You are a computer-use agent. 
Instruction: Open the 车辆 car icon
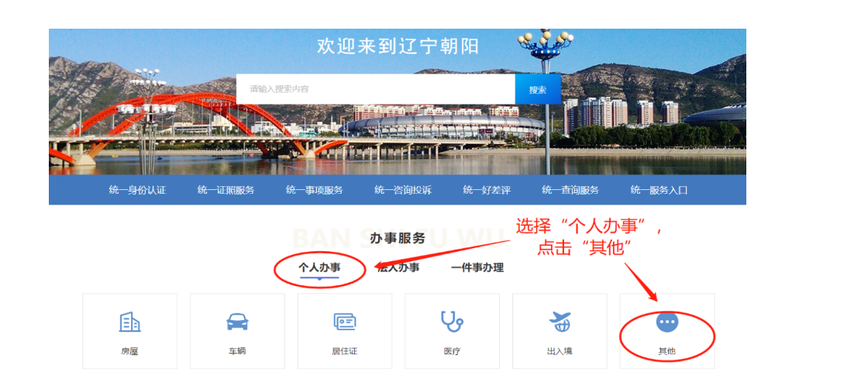point(237,322)
